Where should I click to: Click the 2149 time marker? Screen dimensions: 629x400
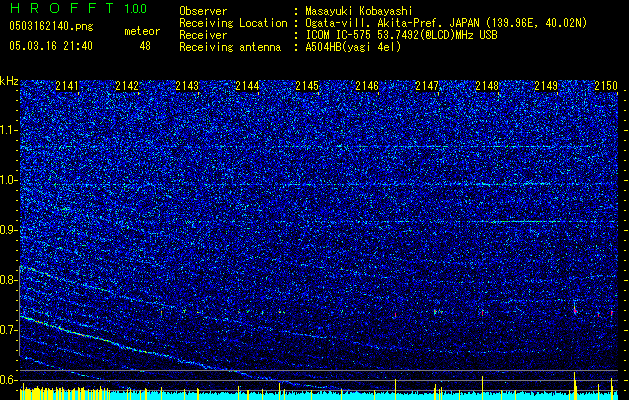pos(547,86)
